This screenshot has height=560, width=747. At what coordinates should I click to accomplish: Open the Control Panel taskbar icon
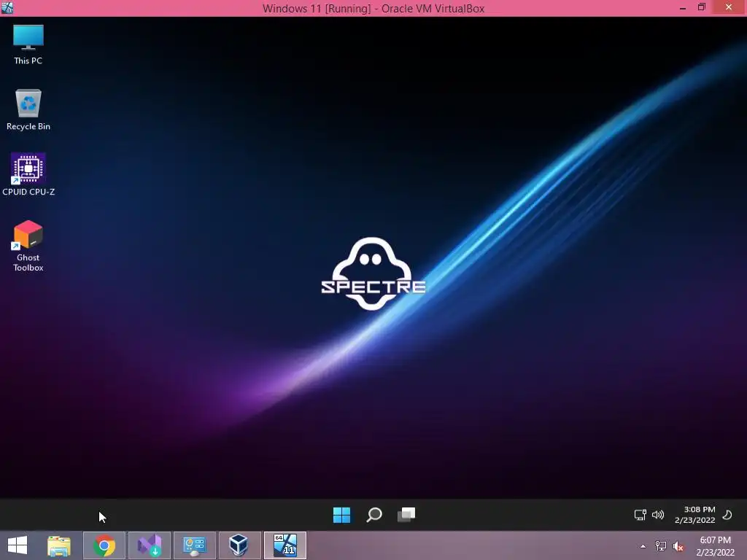pos(194,545)
